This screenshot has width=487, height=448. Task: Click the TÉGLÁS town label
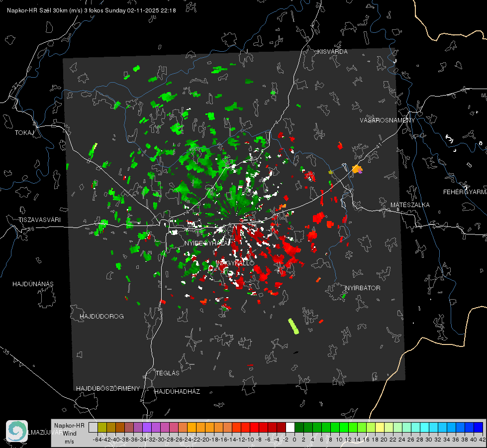(x=168, y=373)
